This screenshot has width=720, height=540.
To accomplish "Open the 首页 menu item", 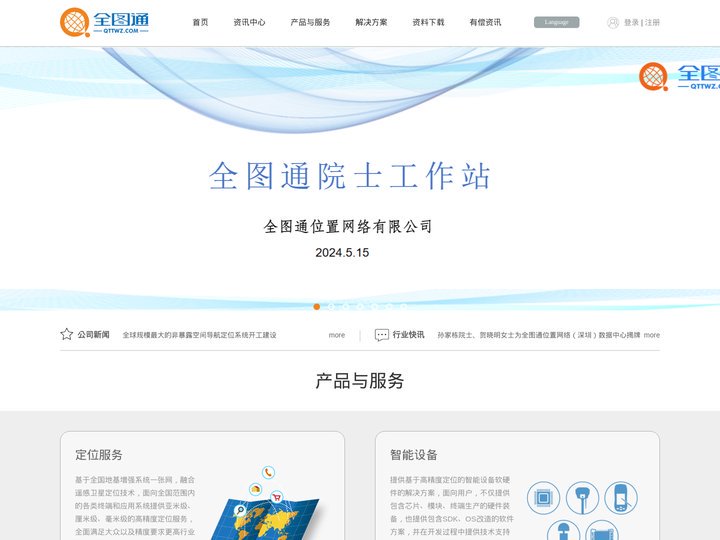I will point(200,22).
